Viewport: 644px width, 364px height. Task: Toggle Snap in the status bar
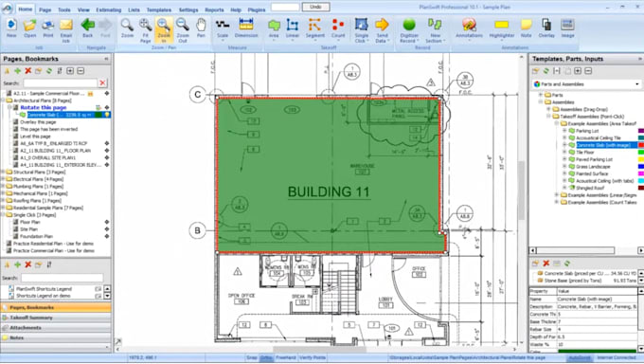tap(251, 357)
